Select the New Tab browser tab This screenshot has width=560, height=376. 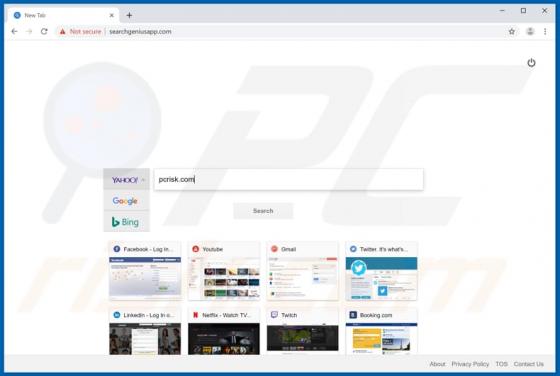(64, 15)
